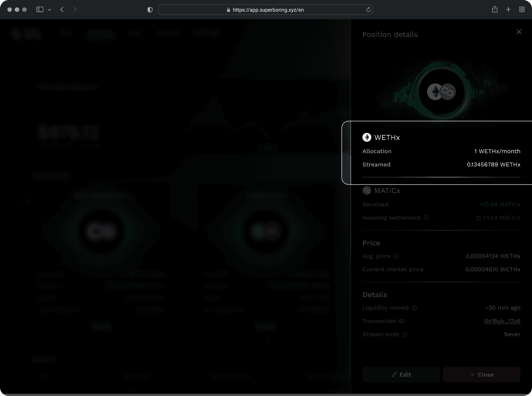Click the 'Current market price' label

point(393,269)
